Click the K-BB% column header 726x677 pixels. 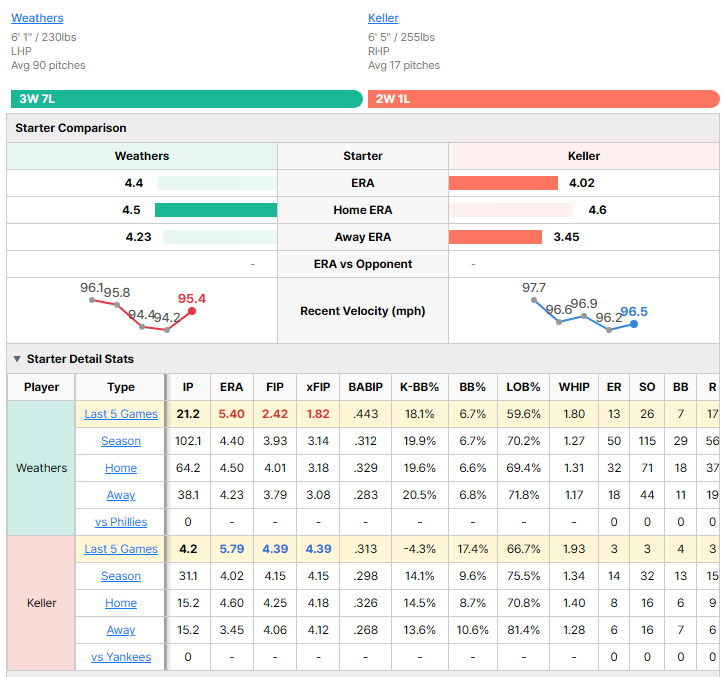tap(419, 387)
